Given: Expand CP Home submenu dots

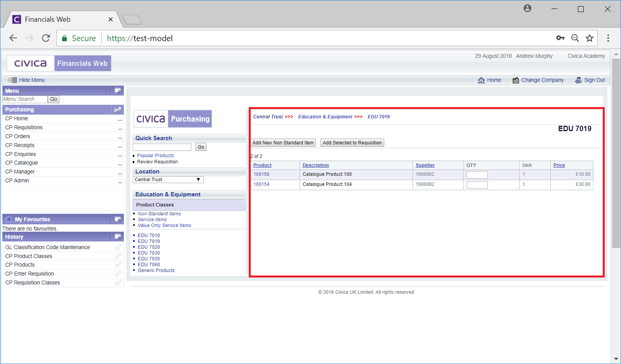Looking at the screenshot, I should point(120,120).
